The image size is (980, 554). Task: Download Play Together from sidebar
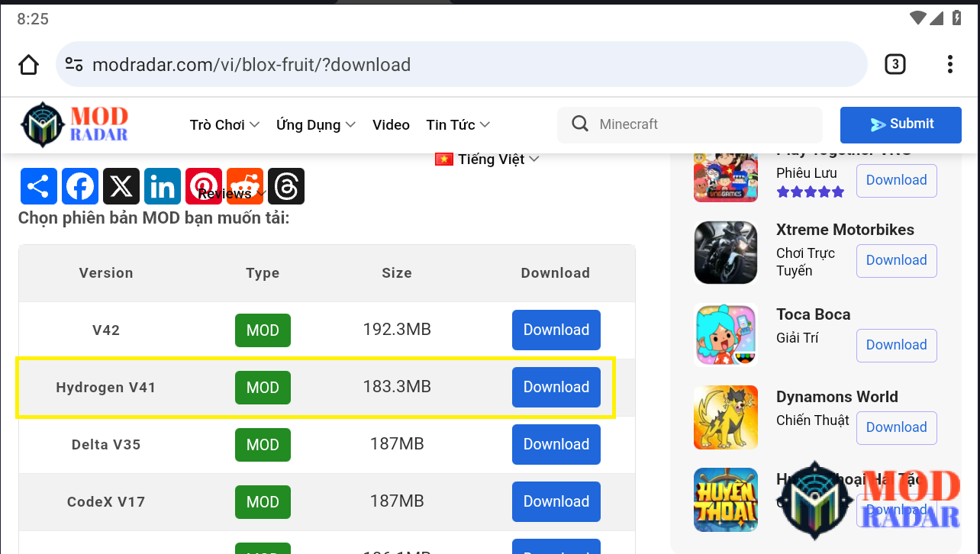tap(896, 180)
